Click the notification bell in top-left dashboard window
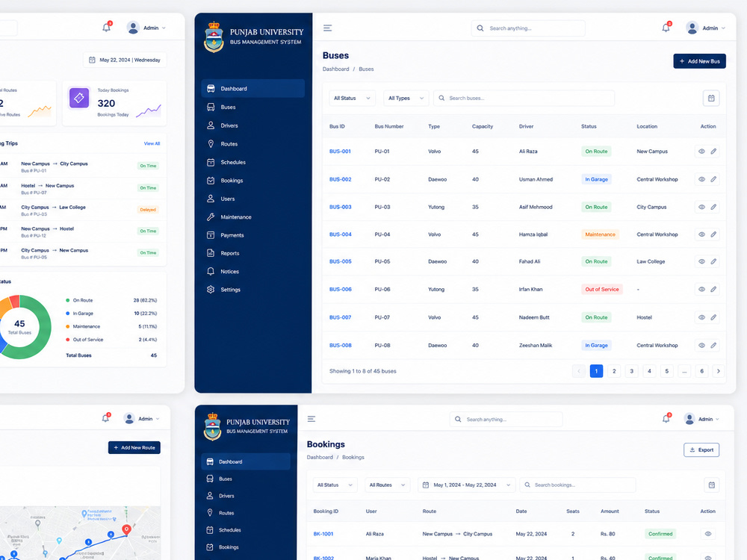747x560 pixels. tap(106, 28)
